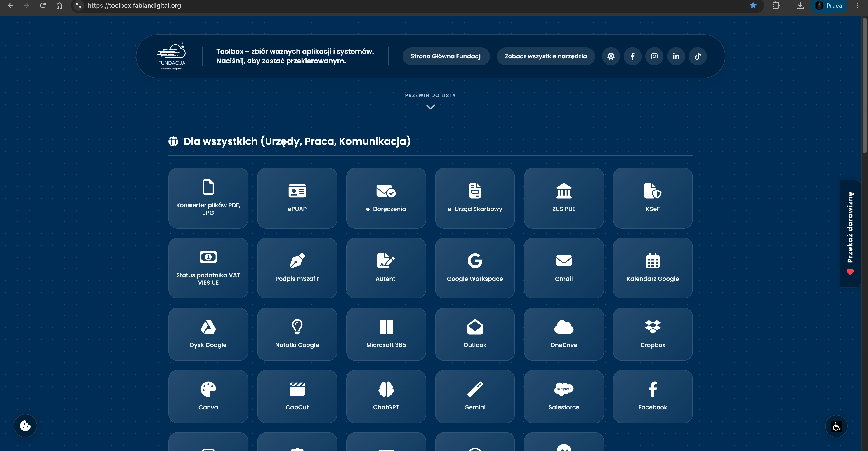
Task: Visit the foundation's LinkedIn profile
Action: pos(676,56)
